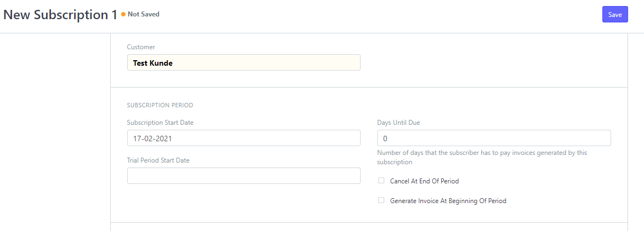
Task: Click the orange unsaved status dot
Action: (123, 14)
